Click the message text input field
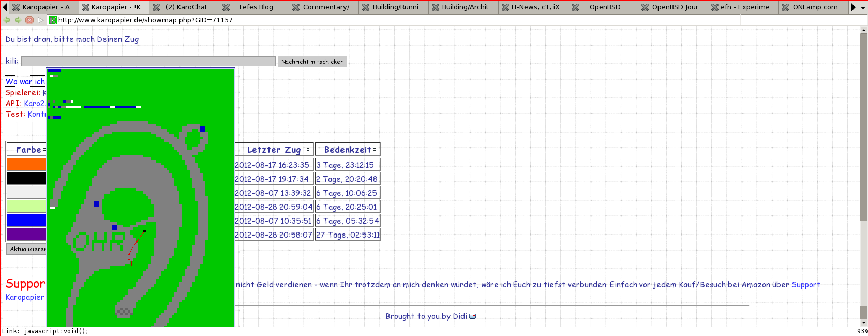Viewport: 868px width, 336px height. pos(148,62)
